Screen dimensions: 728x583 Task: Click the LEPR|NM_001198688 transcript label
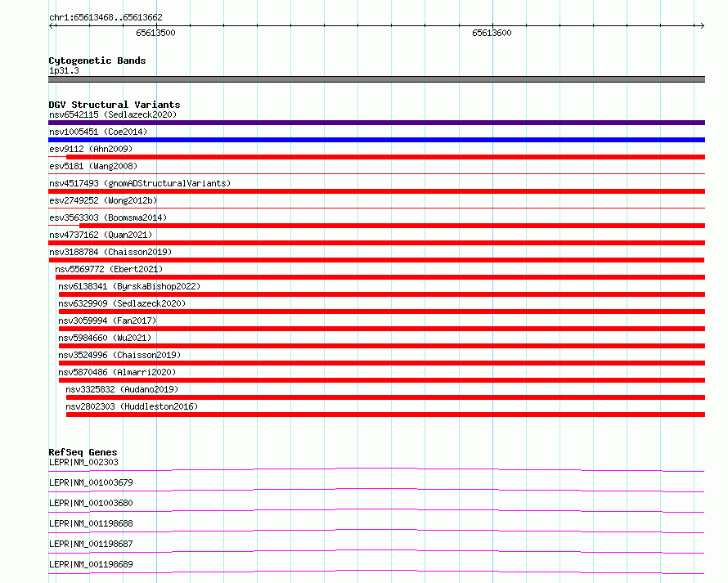click(x=91, y=523)
